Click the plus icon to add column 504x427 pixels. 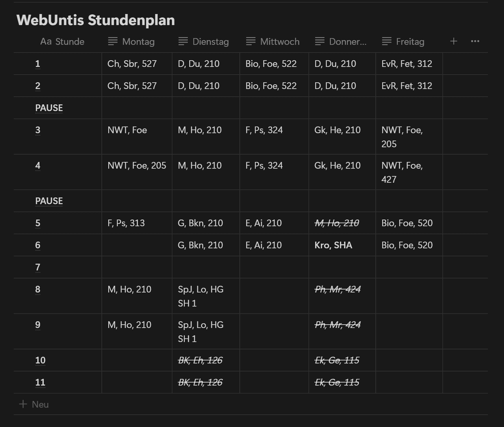click(x=454, y=41)
